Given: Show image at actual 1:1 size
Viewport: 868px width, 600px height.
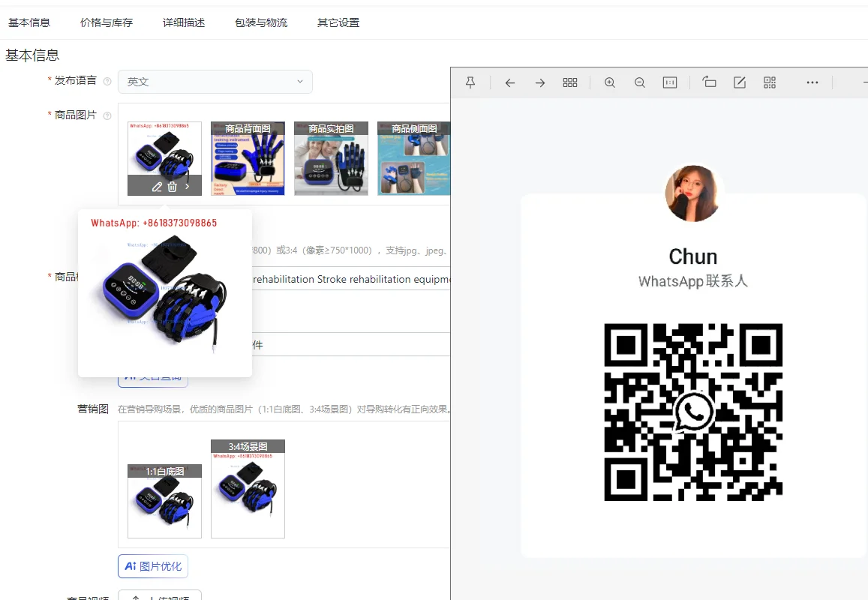Looking at the screenshot, I should click(670, 82).
